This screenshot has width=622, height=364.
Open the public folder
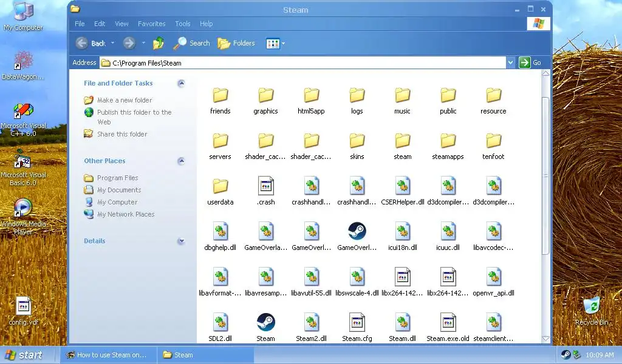click(448, 101)
